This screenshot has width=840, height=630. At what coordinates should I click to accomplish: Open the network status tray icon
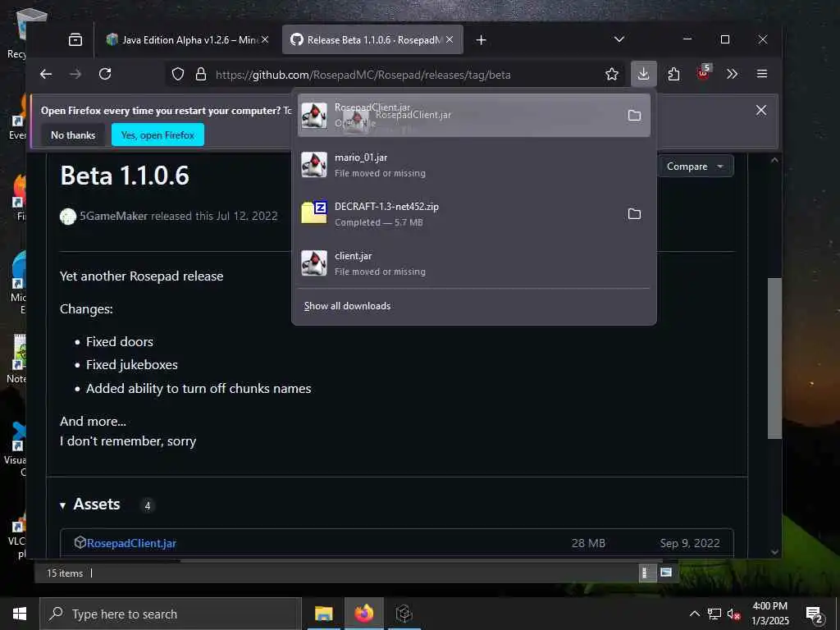pos(714,614)
